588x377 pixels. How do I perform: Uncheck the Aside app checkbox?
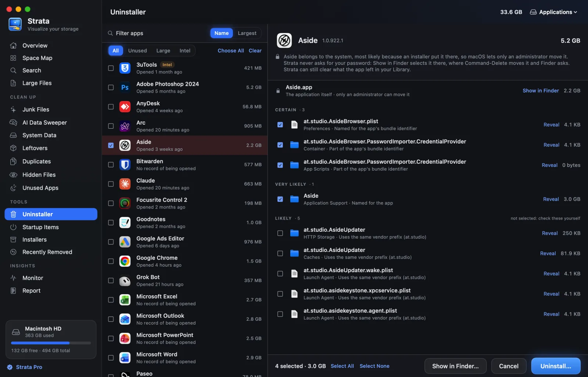pos(111,145)
